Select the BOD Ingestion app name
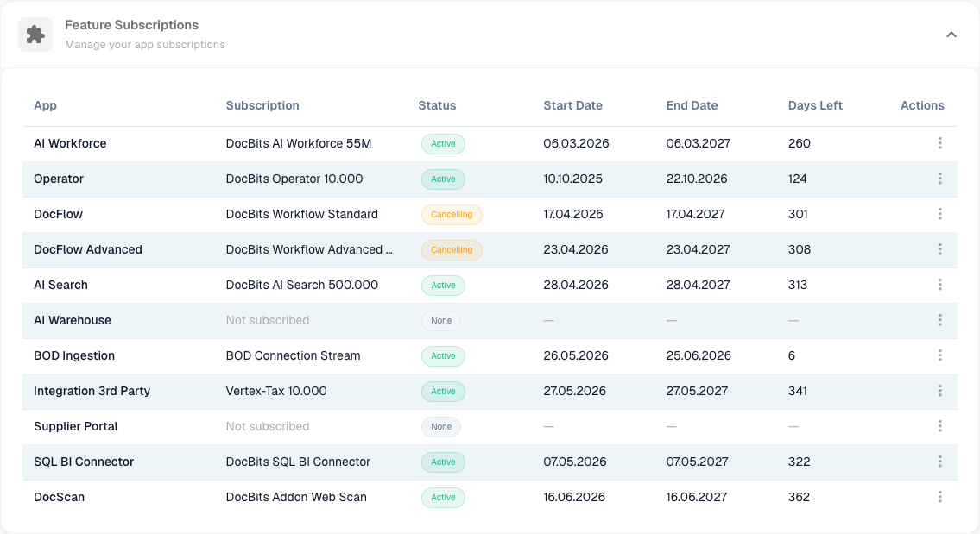This screenshot has height=534, width=980. pyautogui.click(x=74, y=356)
